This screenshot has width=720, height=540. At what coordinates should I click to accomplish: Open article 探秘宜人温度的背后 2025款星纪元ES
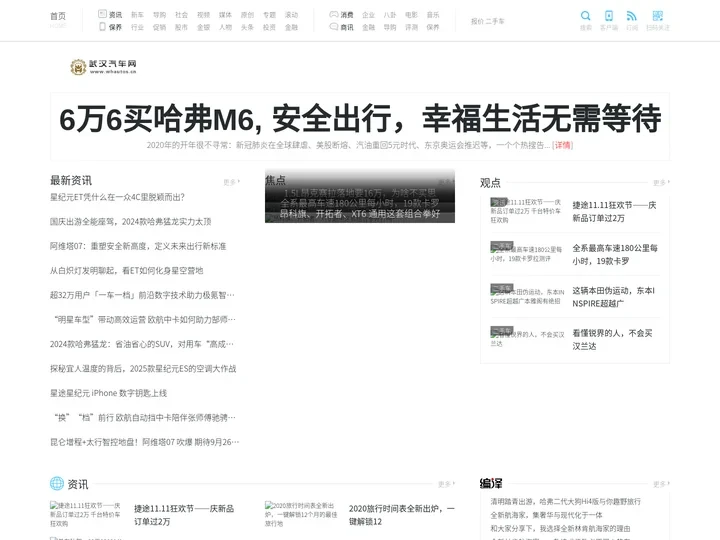click(x=143, y=368)
